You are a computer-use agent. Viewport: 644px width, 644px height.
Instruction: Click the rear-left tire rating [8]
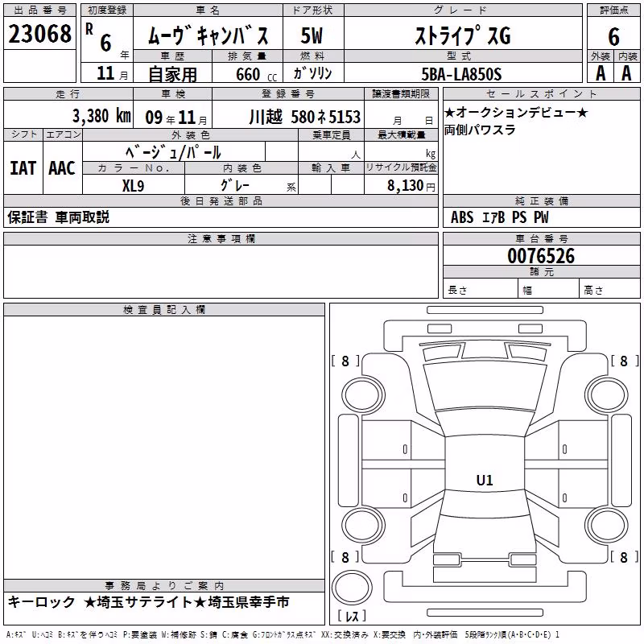point(345,557)
